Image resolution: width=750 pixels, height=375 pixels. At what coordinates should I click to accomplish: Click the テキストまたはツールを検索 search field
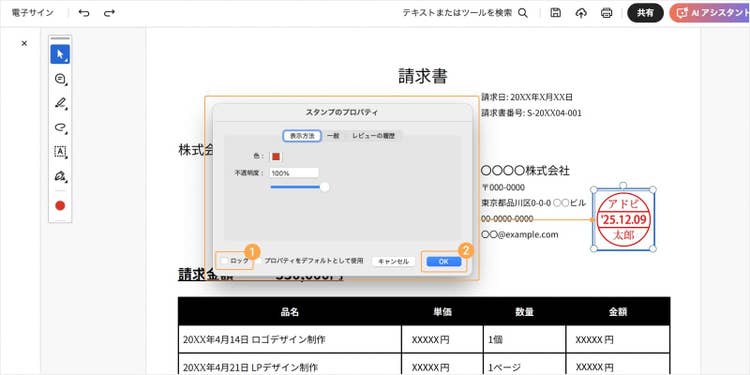(x=457, y=13)
